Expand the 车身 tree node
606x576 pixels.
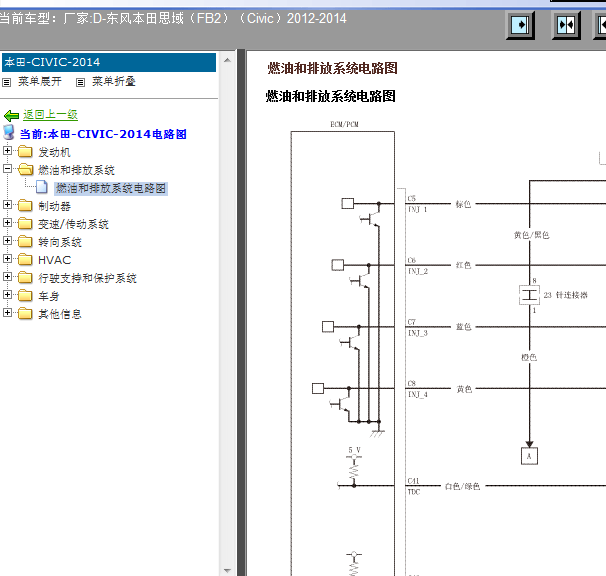coord(7,295)
